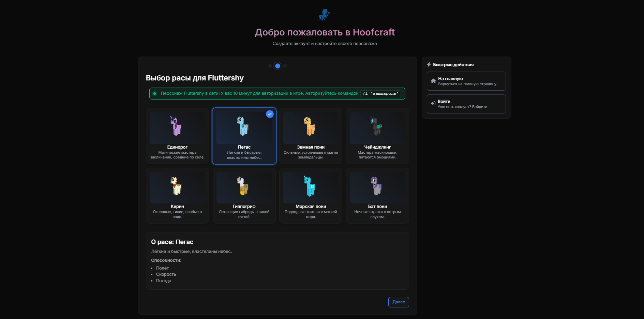
Task: Click 'Летающие гибриды с силой когтей' description
Action: [x=244, y=214]
